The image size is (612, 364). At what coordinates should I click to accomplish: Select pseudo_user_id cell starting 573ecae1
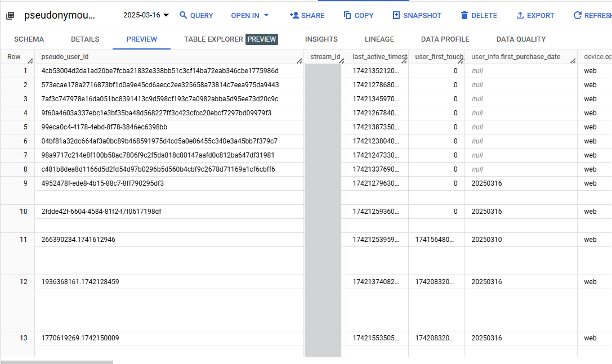click(x=169, y=85)
